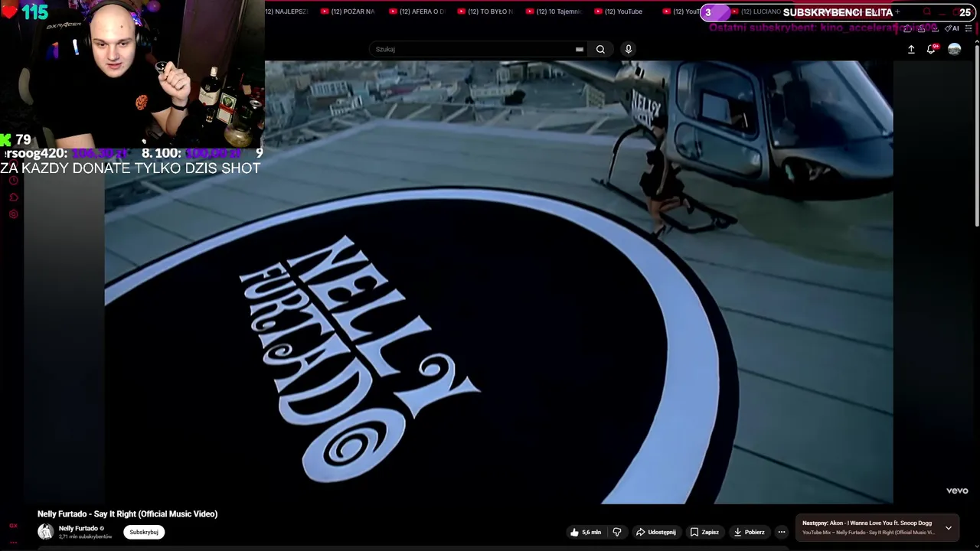Image resolution: width=980 pixels, height=551 pixels.
Task: Switch to the POŻAR NA browser tab
Action: coord(348,11)
